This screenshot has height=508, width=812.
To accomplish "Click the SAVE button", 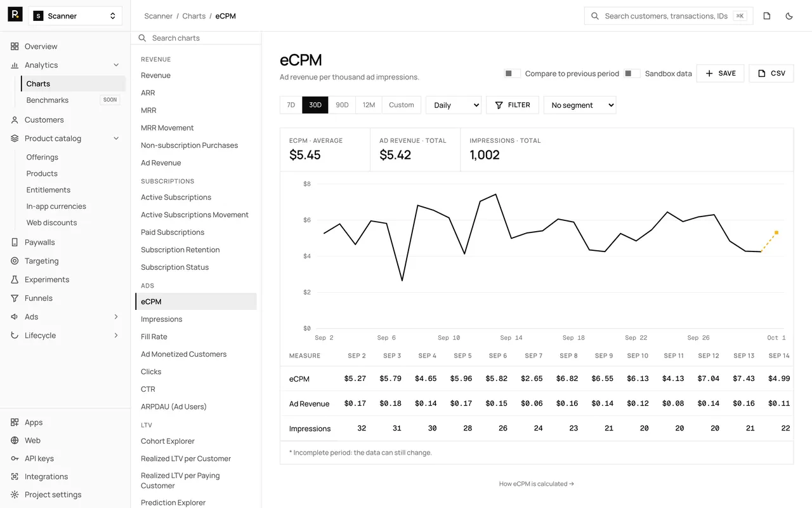I will (x=720, y=74).
